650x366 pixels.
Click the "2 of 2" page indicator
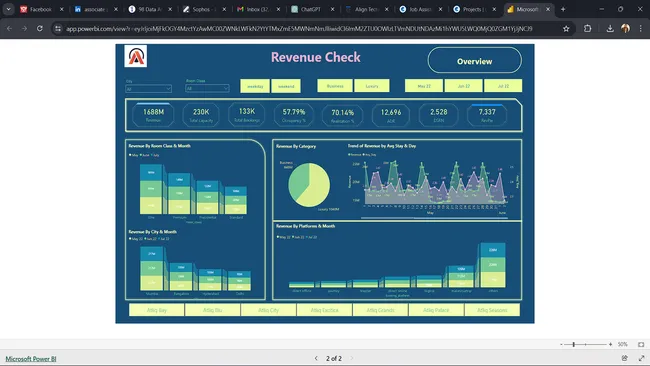click(x=334, y=359)
